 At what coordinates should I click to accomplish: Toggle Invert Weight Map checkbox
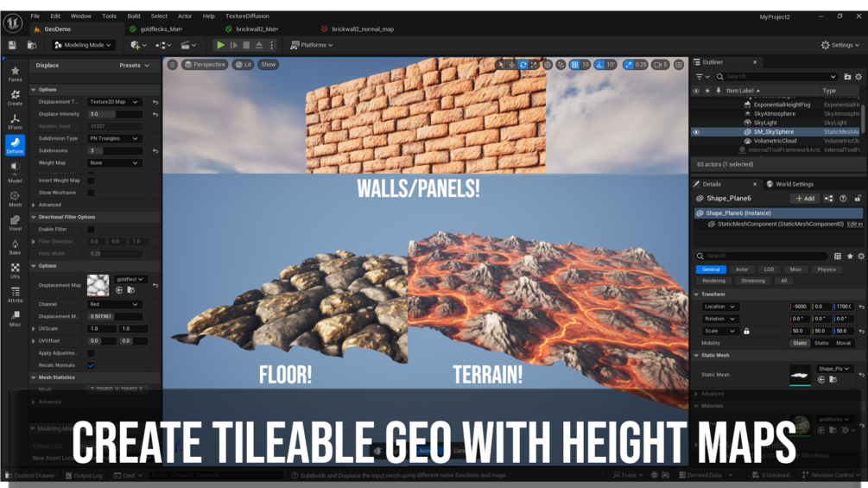(91, 181)
